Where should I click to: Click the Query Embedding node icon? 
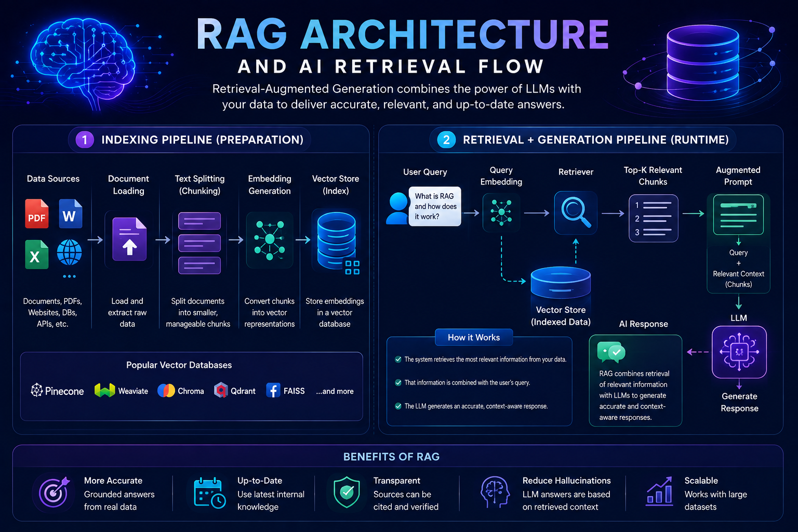point(501,212)
